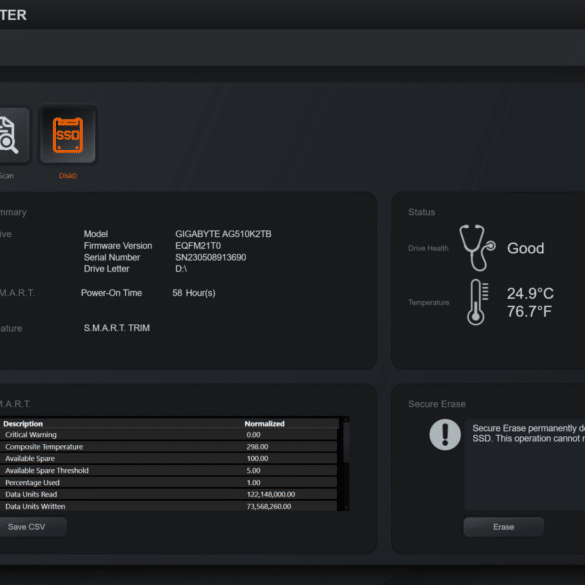Click the 73,568,260.00 normalized value
The height and width of the screenshot is (585, 585).
[x=269, y=506]
